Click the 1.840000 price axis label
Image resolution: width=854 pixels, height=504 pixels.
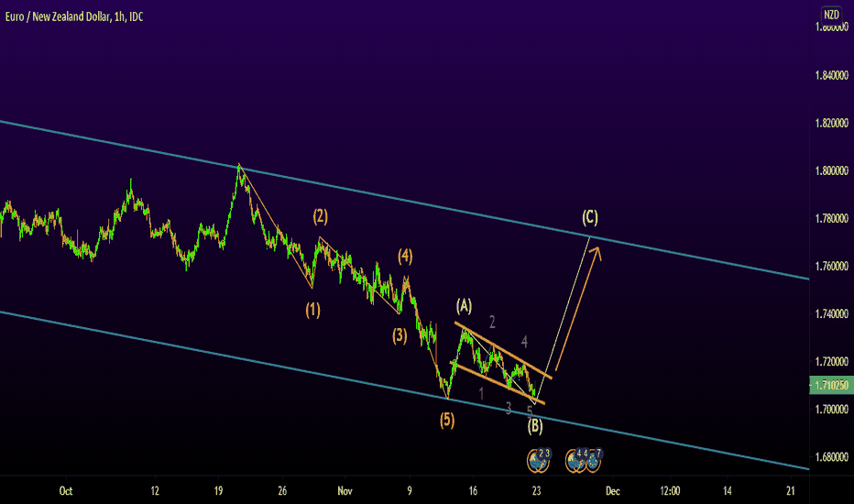coord(832,75)
